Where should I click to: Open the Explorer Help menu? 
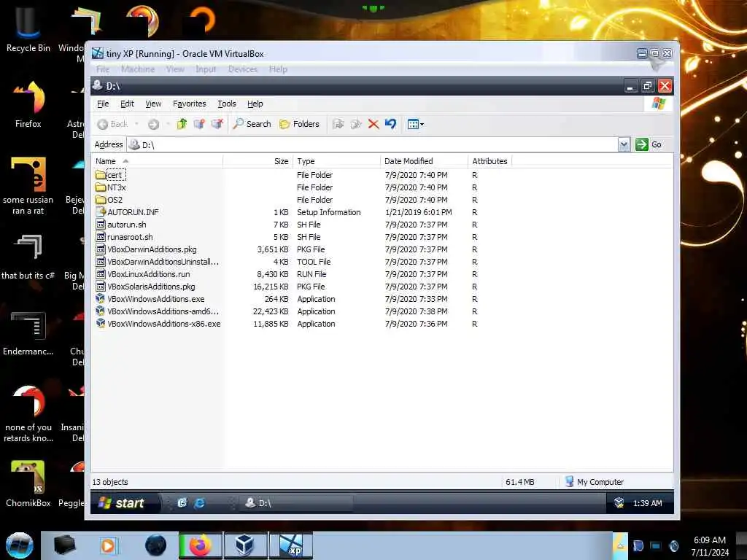[x=255, y=104]
